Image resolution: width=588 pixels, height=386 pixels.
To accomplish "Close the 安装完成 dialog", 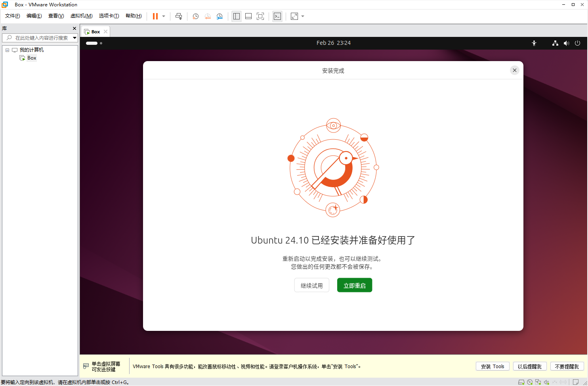I will tap(515, 70).
